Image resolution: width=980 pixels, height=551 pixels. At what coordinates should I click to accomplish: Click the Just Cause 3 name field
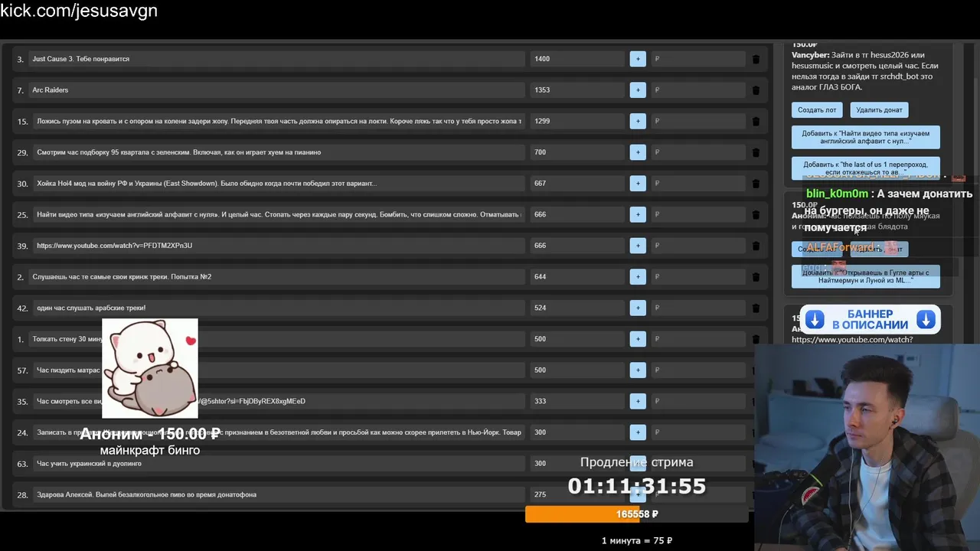tap(276, 59)
